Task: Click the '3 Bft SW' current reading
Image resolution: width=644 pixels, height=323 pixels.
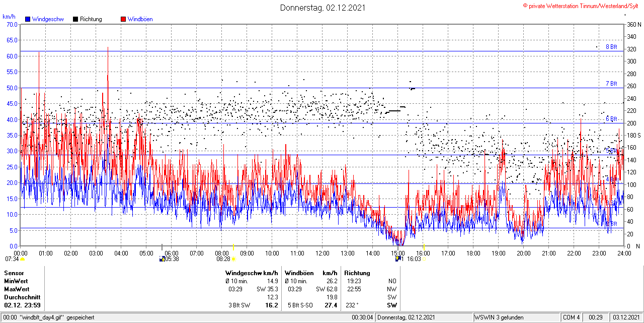Action: pyautogui.click(x=239, y=305)
